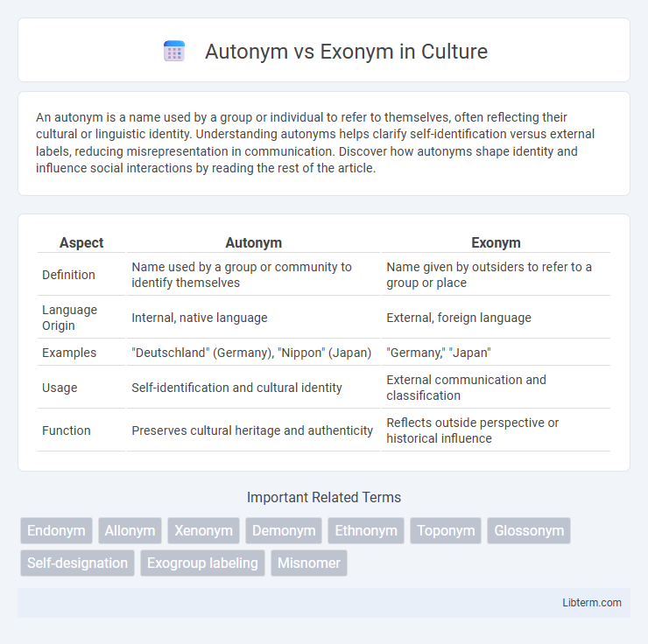
Task: Click the calendar icon beside the title
Action: coord(174,52)
